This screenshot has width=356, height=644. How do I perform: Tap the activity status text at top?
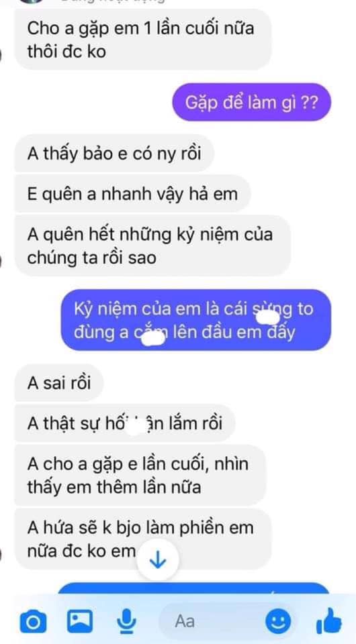112,1
